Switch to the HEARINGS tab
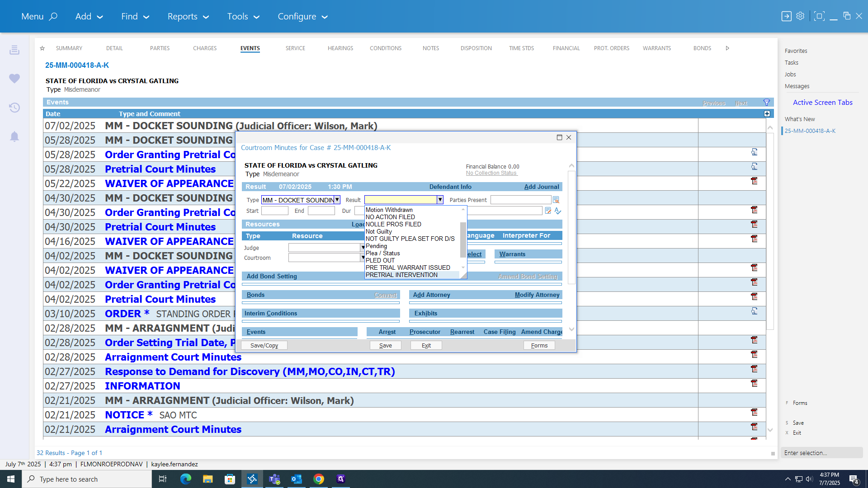 point(340,48)
